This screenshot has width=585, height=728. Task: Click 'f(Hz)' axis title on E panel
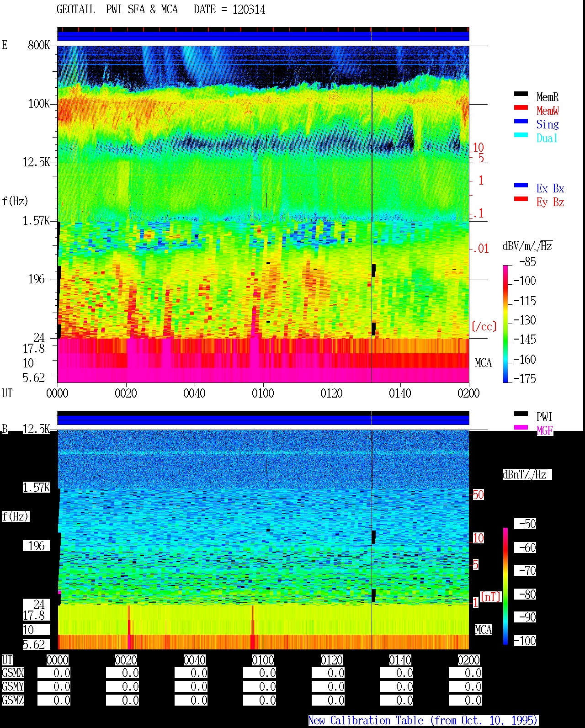click(15, 201)
